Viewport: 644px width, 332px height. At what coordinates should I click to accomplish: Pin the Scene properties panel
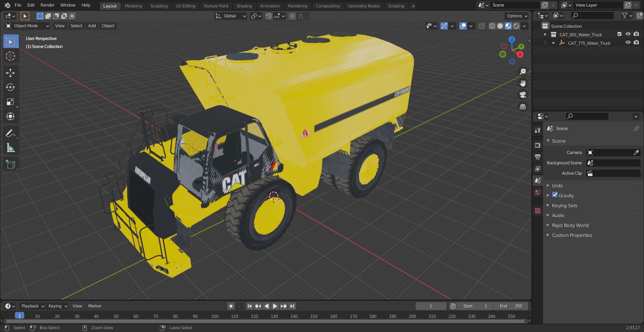pos(636,129)
